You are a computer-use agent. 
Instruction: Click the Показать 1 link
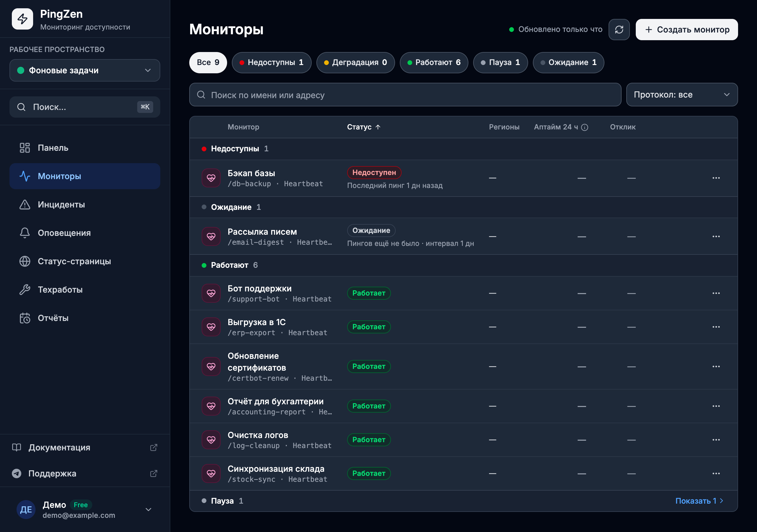tap(699, 501)
